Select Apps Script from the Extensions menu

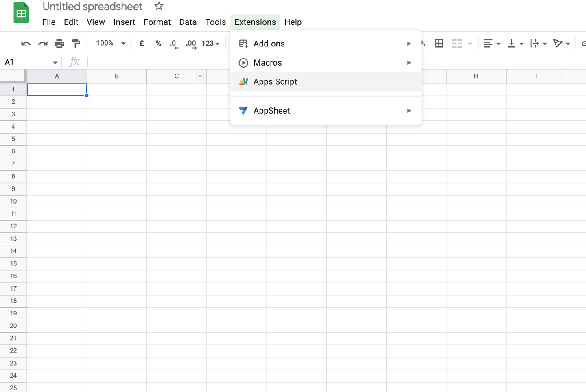(275, 81)
